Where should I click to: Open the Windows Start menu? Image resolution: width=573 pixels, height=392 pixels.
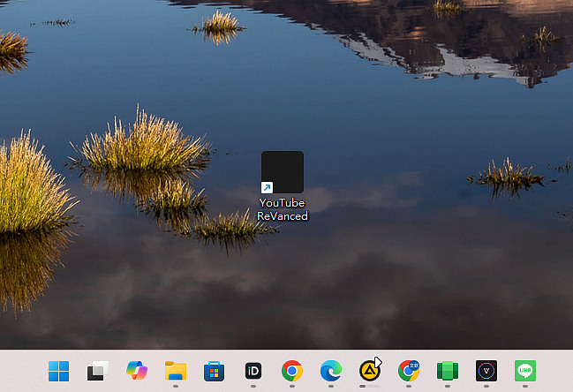[x=58, y=371]
